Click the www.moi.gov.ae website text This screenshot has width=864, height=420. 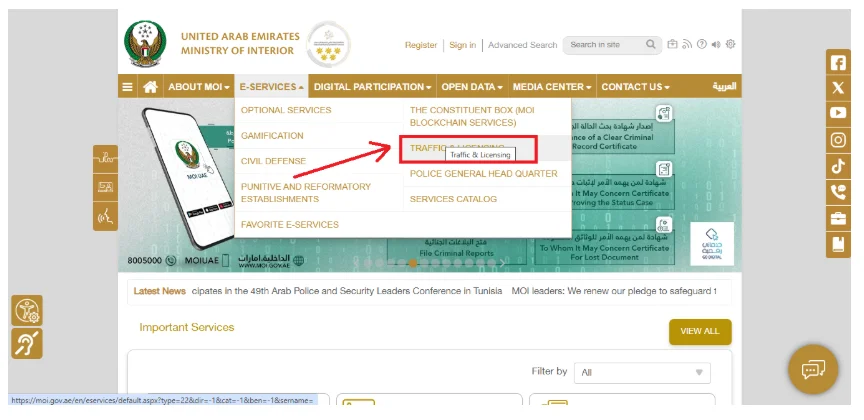click(265, 265)
